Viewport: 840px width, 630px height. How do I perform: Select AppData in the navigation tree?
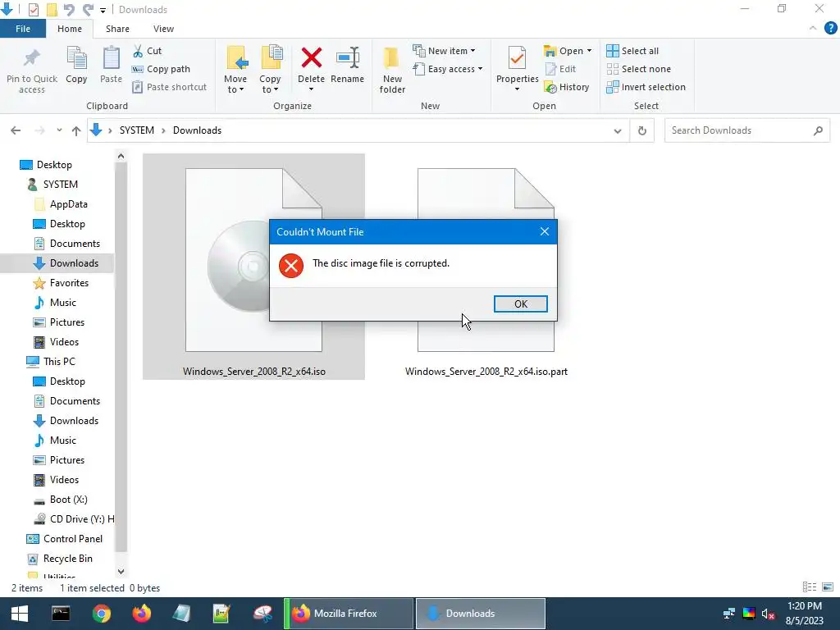click(x=68, y=204)
